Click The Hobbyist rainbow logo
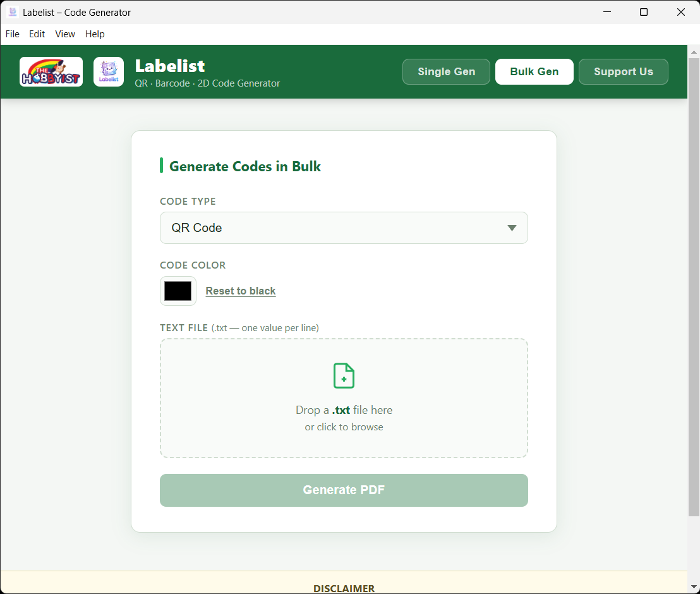 51,71
